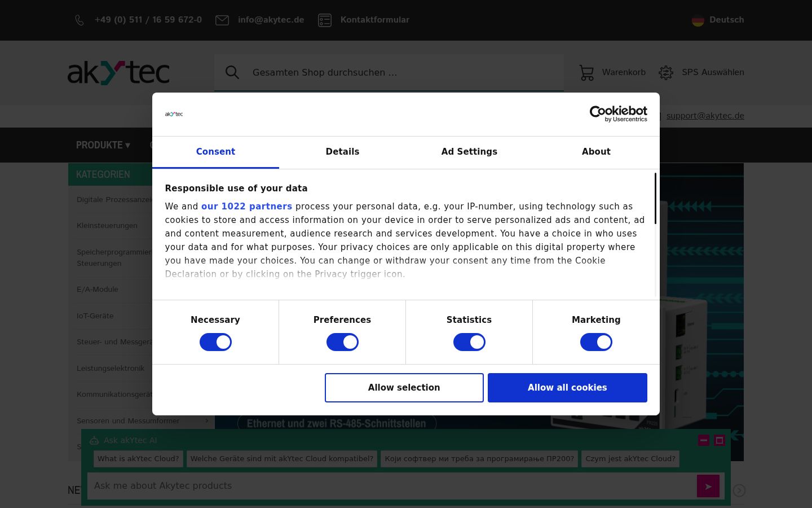Click Allow all cookies button

567,388
